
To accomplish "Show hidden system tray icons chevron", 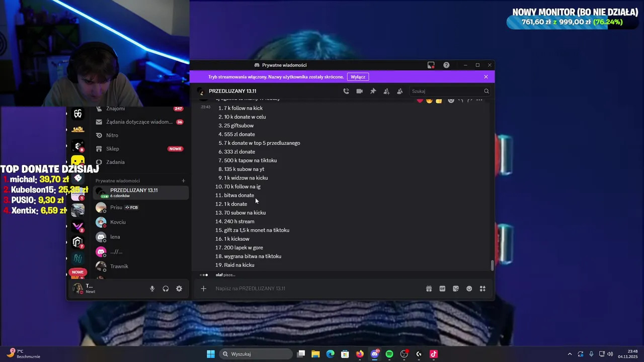I will coord(570,354).
